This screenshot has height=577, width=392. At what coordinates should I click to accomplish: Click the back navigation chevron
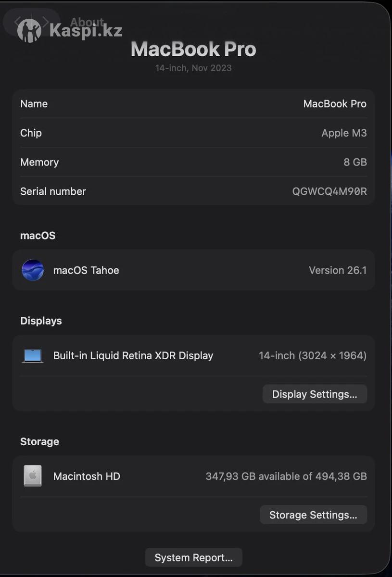point(17,22)
